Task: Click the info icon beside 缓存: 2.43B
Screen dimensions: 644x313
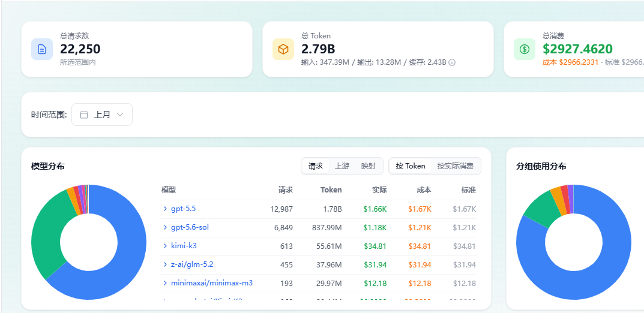Action: click(x=452, y=63)
